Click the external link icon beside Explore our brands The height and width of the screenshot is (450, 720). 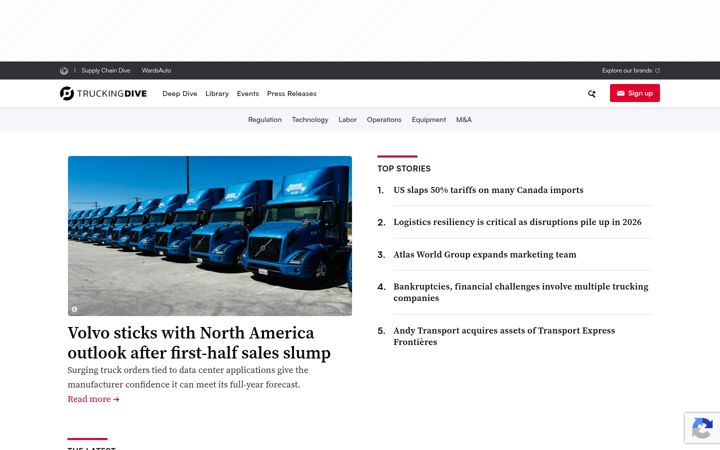click(658, 71)
